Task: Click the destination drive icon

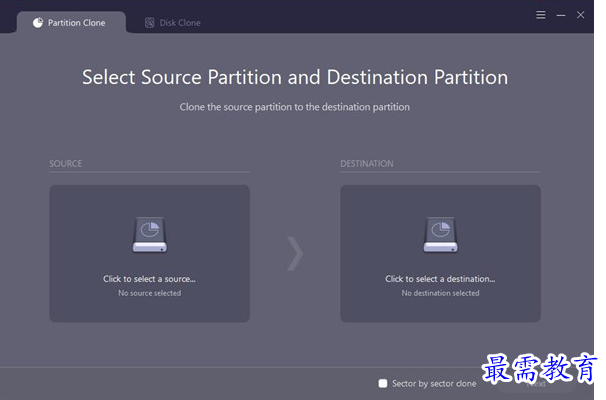Action: [x=440, y=235]
